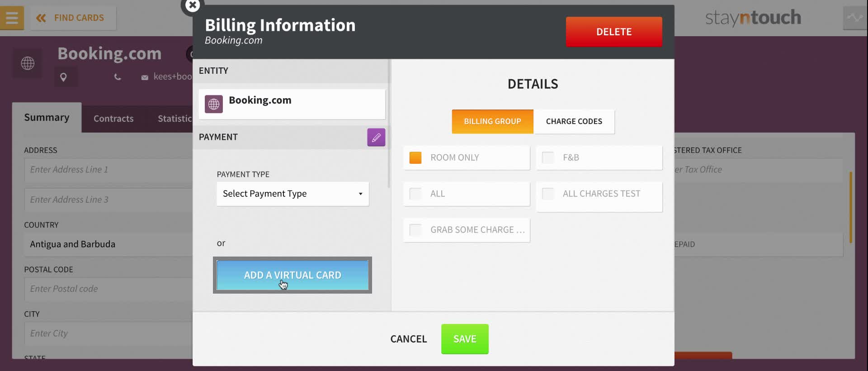Click CANCEL in the billing dialog
The height and width of the screenshot is (371, 868).
pos(408,339)
